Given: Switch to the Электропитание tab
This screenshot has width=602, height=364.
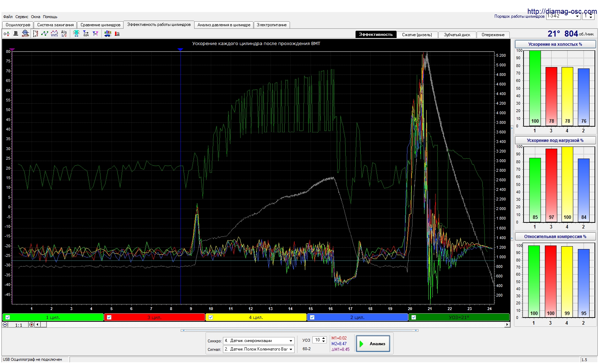Looking at the screenshot, I should pos(272,25).
